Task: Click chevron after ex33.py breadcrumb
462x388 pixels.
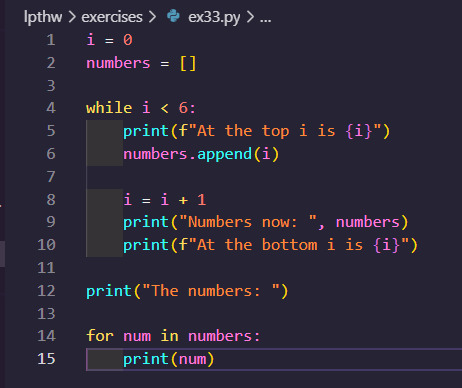Action: click(250, 17)
